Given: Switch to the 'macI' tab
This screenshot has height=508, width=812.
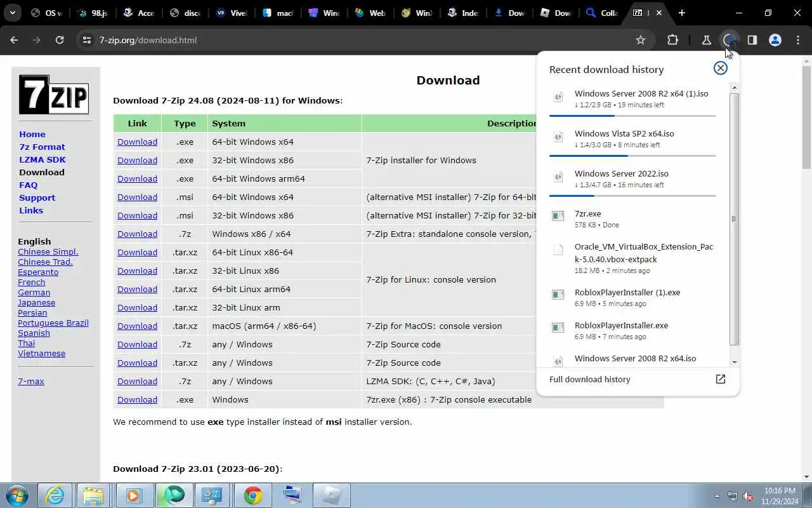Looking at the screenshot, I should (x=278, y=13).
